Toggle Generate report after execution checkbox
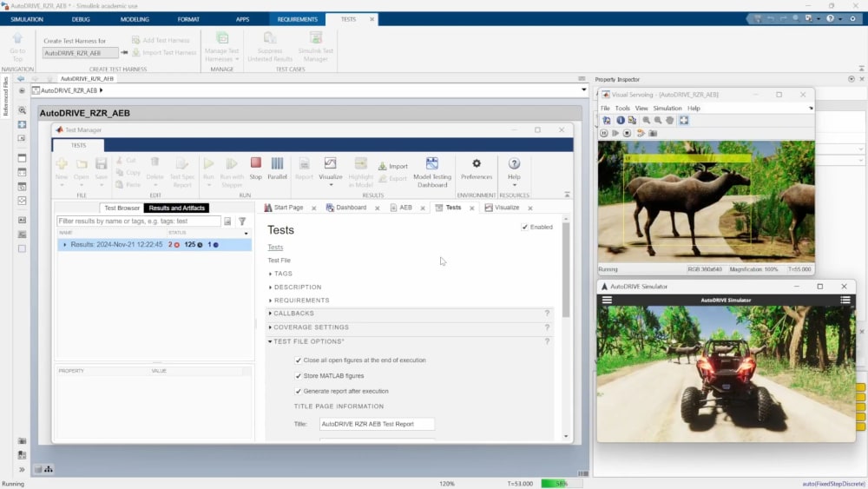This screenshot has width=868, height=489. click(x=298, y=391)
